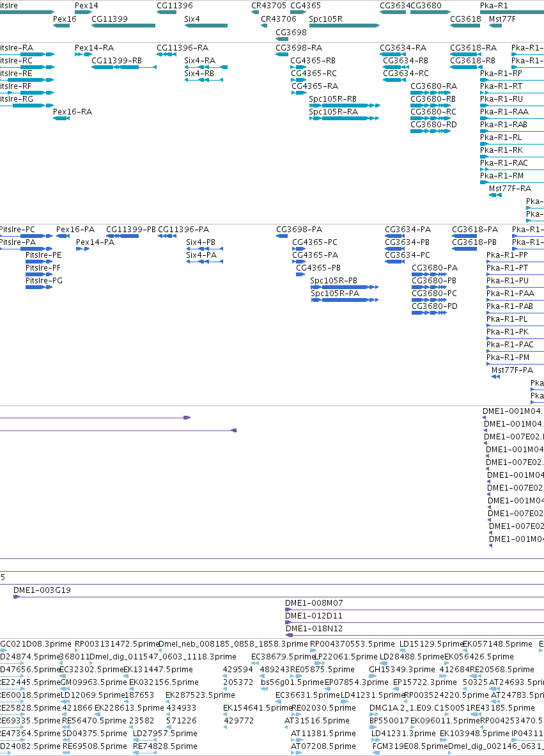The height and width of the screenshot is (756, 544).
Task: Click the CG3680-RD transcript
Action: (x=430, y=131)
